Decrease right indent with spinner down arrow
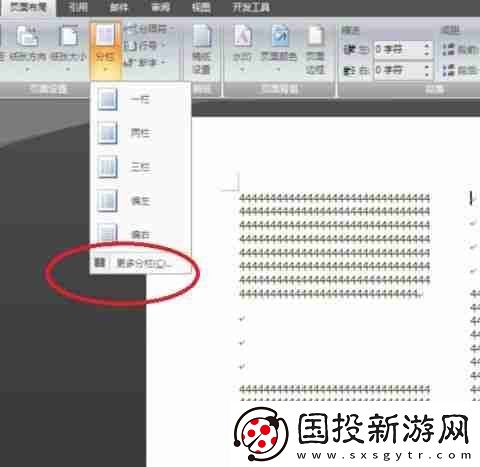This screenshot has height=467, width=480. coord(427,75)
